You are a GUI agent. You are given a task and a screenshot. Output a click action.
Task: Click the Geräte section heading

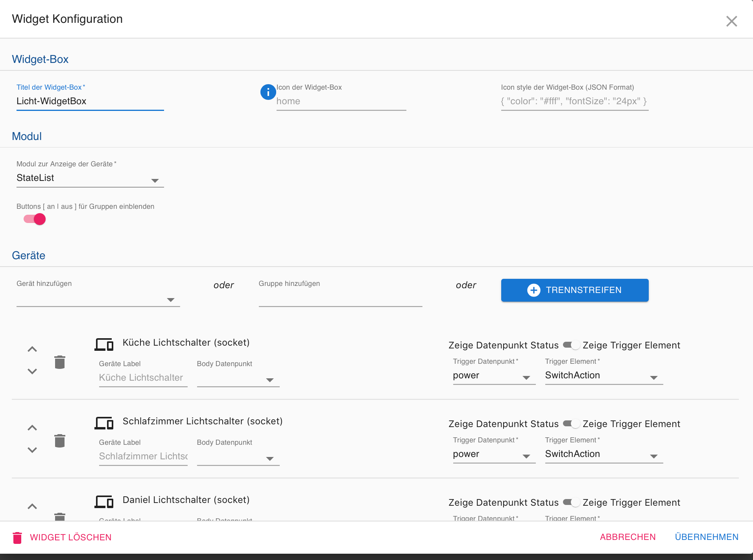29,256
